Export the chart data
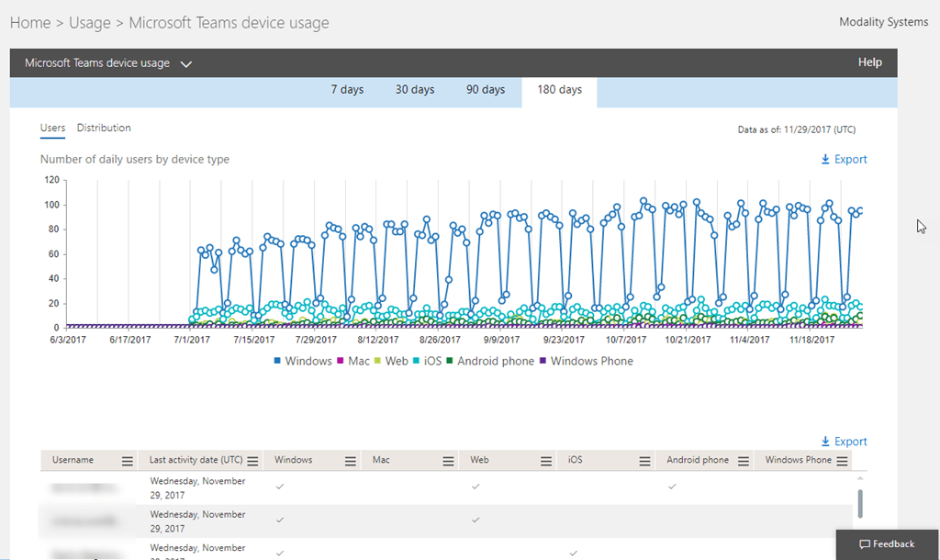 [844, 160]
